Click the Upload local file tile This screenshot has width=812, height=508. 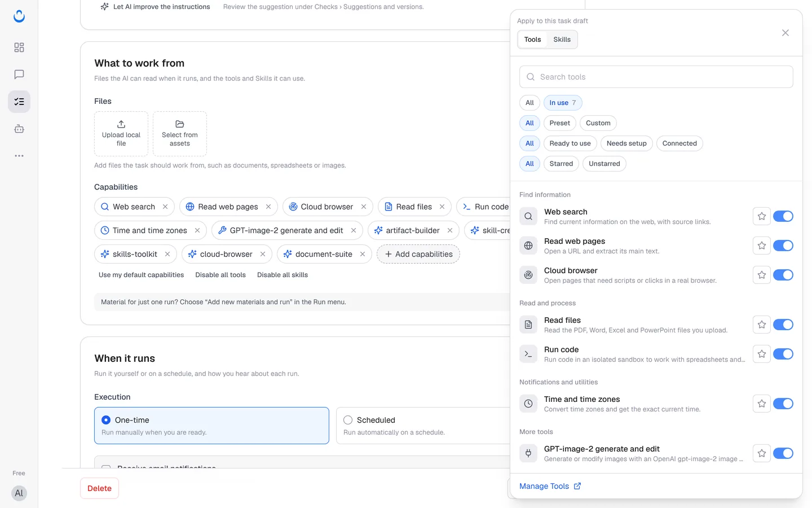(x=121, y=134)
